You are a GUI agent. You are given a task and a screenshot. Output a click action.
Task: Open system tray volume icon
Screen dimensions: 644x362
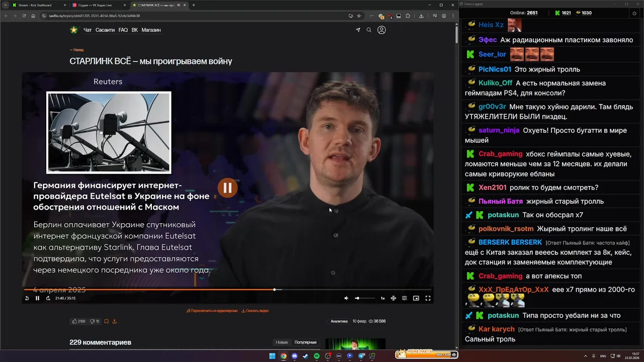(618, 356)
